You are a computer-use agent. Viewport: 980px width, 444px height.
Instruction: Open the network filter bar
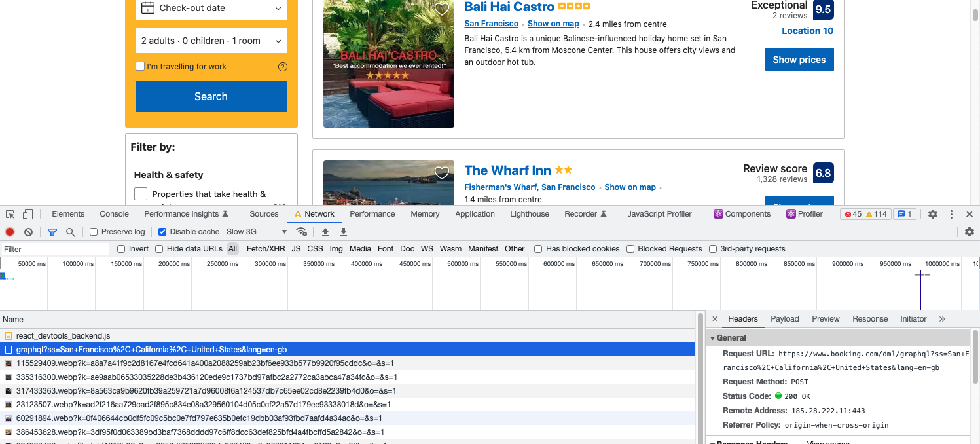coord(52,232)
